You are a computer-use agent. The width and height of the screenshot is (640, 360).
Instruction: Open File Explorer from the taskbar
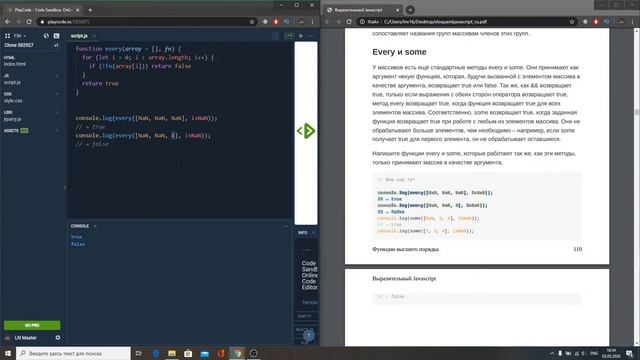[172, 353]
